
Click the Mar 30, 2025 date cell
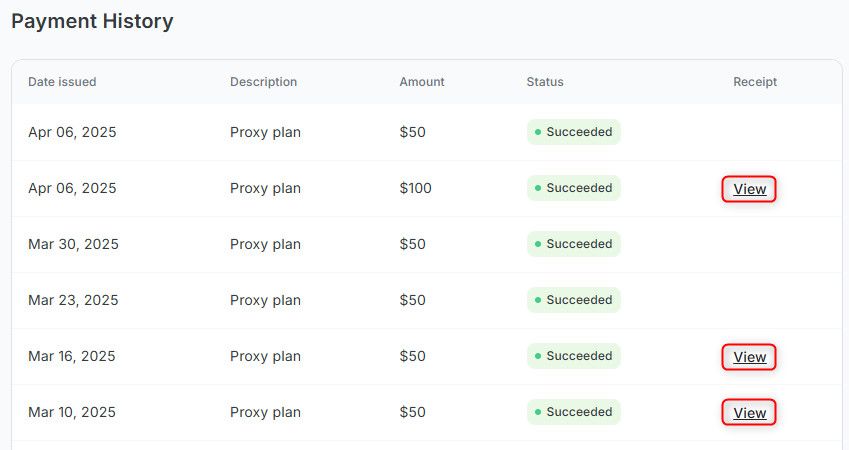pos(73,244)
